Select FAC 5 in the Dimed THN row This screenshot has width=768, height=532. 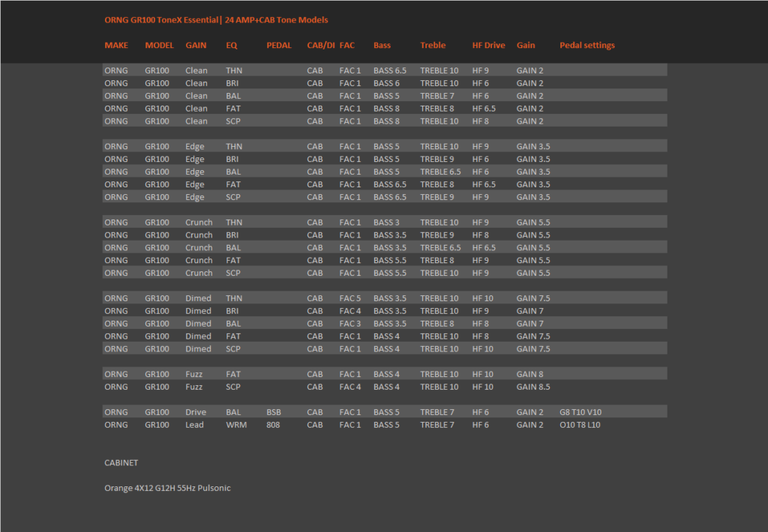pos(350,298)
